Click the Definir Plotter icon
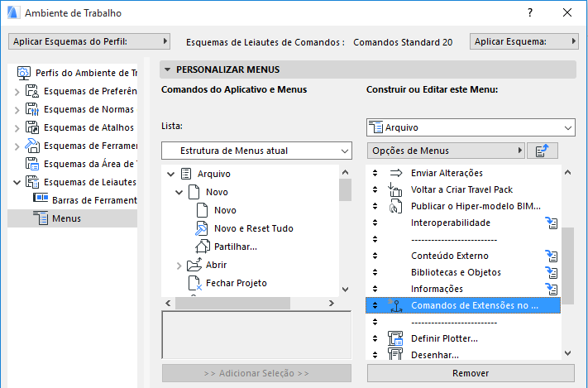 point(395,338)
